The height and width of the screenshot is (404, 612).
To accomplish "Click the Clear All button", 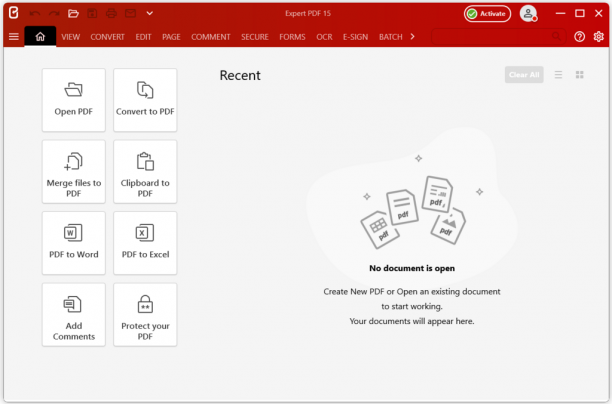I will [524, 75].
